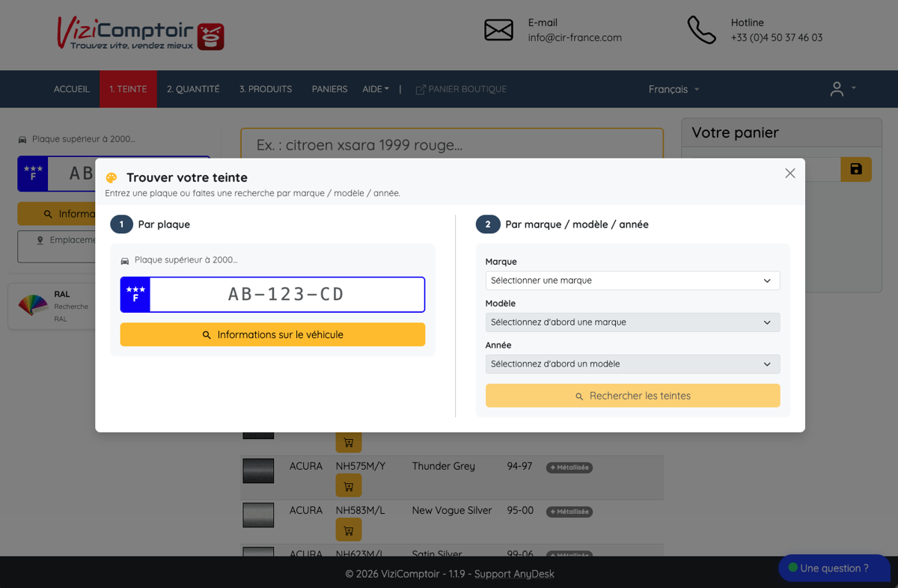Click the save basket floppy disk icon
This screenshot has width=898, height=588.
pyautogui.click(x=856, y=169)
